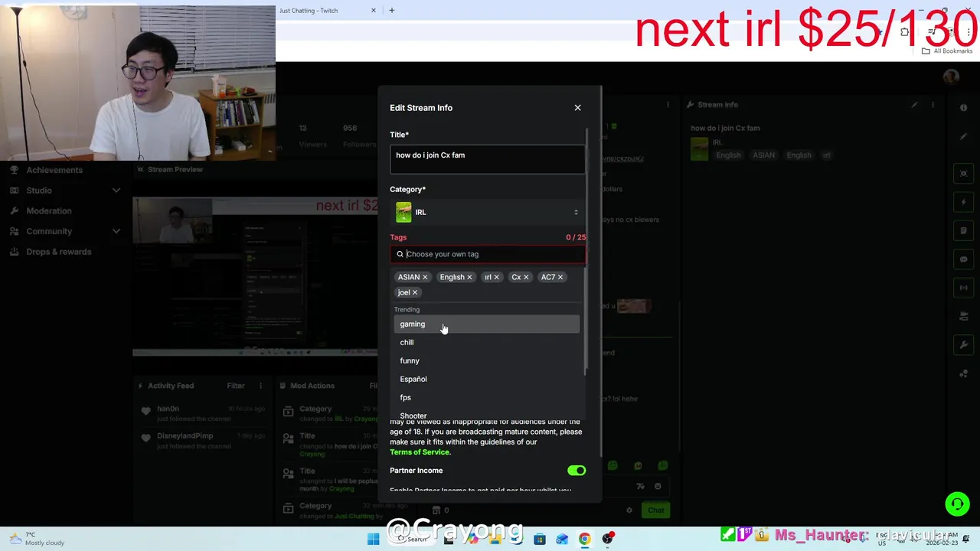This screenshot has height=551, width=980.
Task: Open Drops & rewards in sidebar
Action: pyautogui.click(x=58, y=252)
